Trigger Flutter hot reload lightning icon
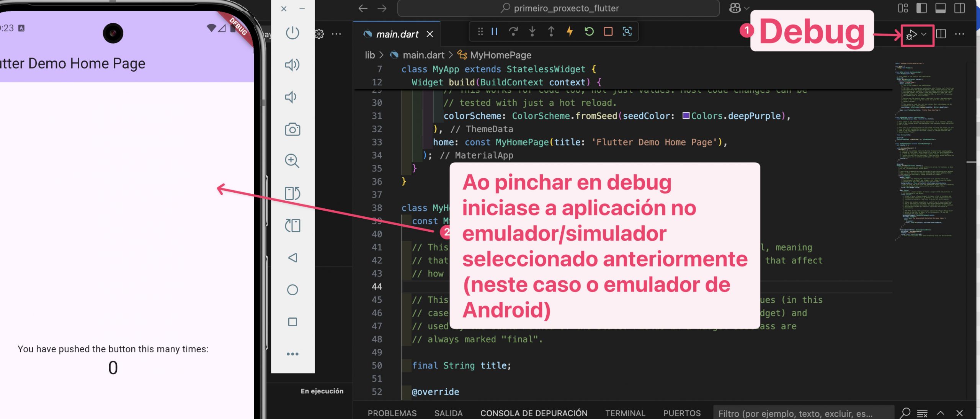The height and width of the screenshot is (419, 980). 570,31
